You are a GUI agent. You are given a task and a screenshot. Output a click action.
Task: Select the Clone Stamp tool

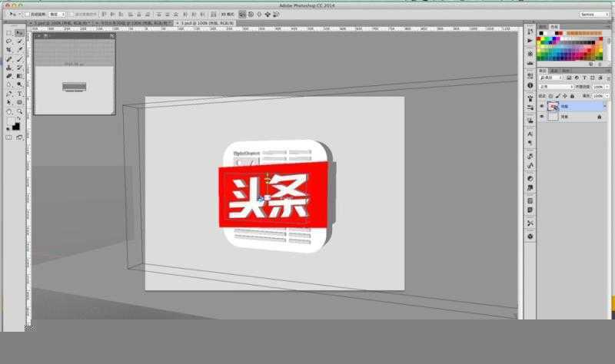9,68
